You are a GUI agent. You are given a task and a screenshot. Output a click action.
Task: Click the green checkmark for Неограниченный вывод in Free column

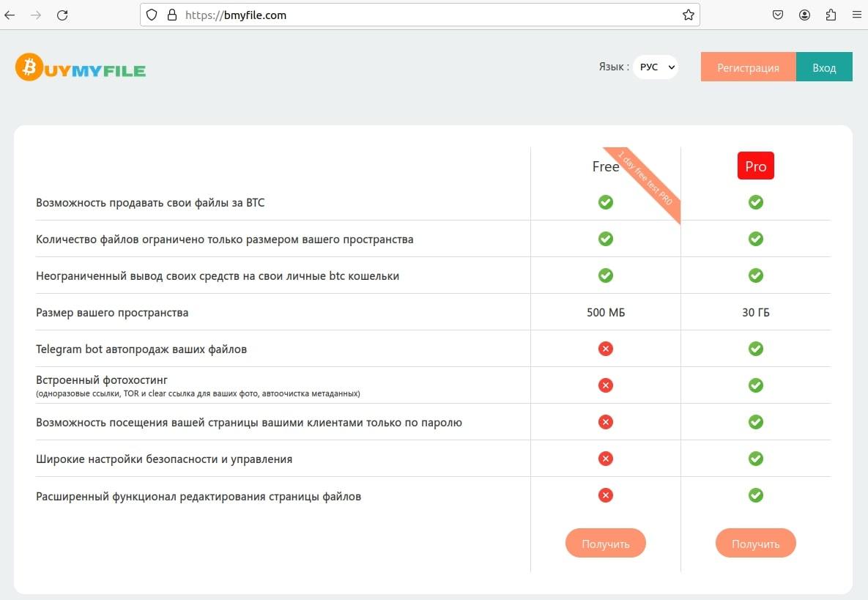[x=605, y=275]
